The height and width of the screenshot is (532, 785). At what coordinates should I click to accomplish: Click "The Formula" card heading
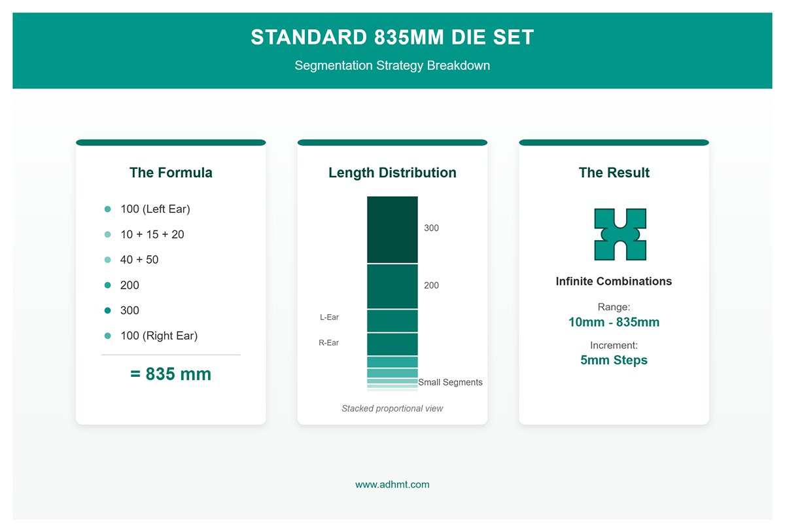click(x=171, y=173)
